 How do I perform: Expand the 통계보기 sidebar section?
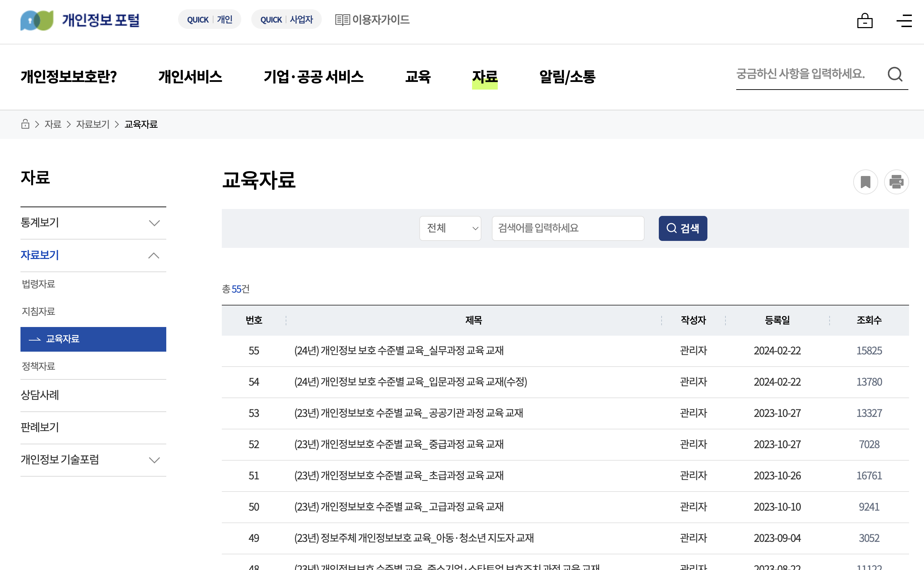(154, 223)
